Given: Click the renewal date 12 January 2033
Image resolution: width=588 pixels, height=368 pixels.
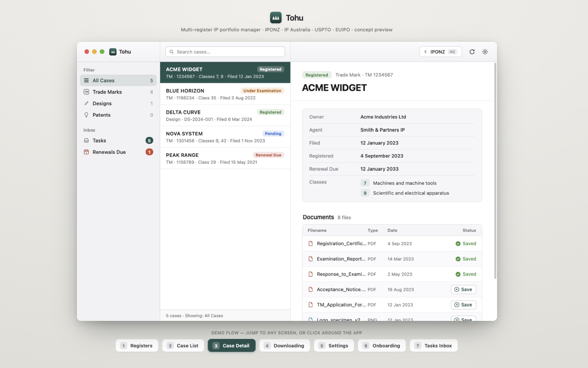Looking at the screenshot, I should tap(379, 169).
